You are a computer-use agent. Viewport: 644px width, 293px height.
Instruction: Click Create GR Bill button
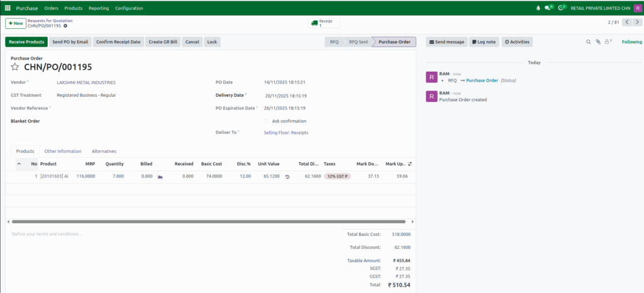coord(163,42)
